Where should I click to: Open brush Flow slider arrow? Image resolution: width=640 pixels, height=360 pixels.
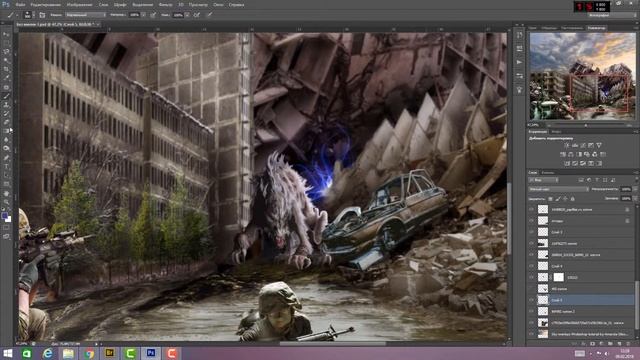click(187, 15)
